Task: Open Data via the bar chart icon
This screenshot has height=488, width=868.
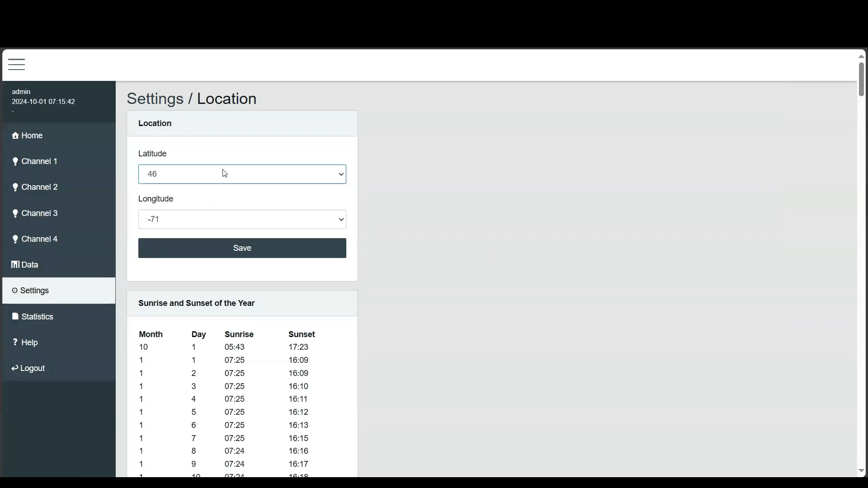Action: (x=15, y=265)
